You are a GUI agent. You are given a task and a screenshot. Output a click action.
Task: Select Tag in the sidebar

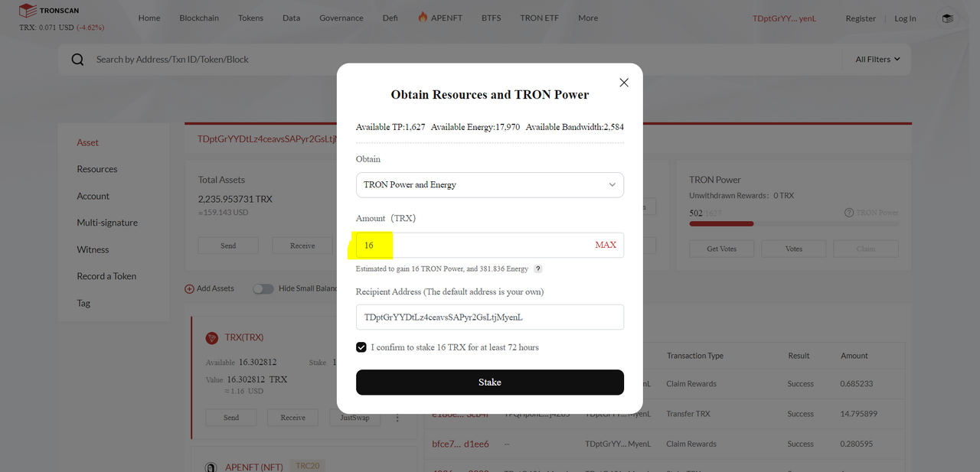[83, 303]
